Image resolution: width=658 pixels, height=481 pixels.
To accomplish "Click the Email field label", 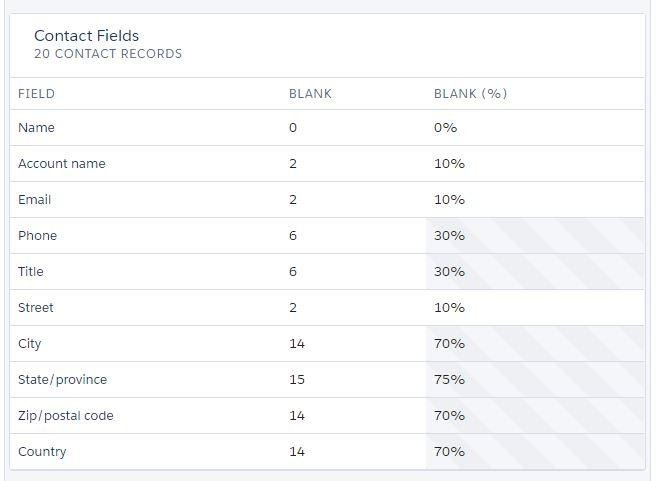I will coord(34,199).
